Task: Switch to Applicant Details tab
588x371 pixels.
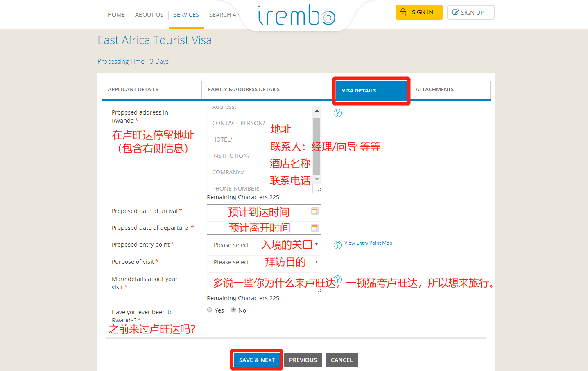Action: click(133, 90)
